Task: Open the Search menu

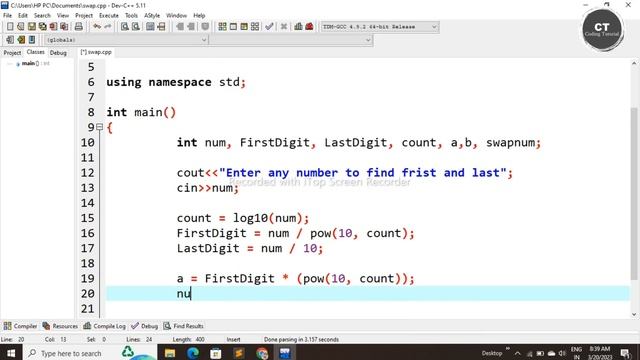Action: point(42,16)
